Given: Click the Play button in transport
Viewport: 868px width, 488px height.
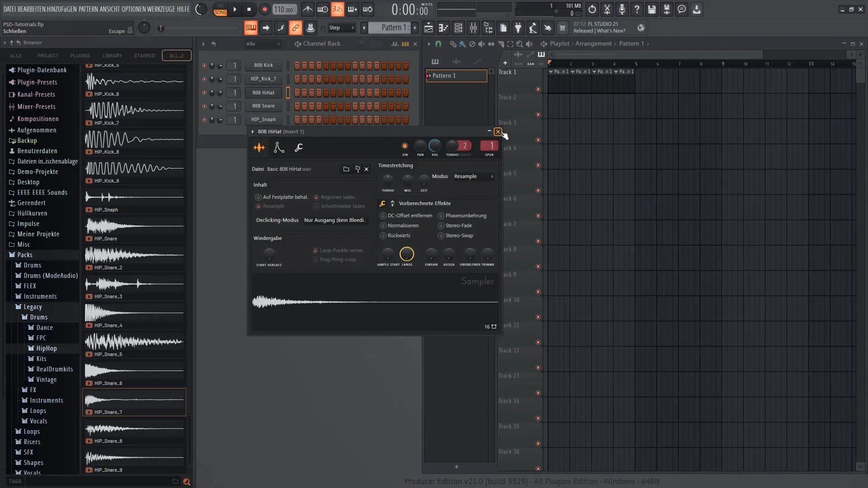Looking at the screenshot, I should pyautogui.click(x=235, y=9).
